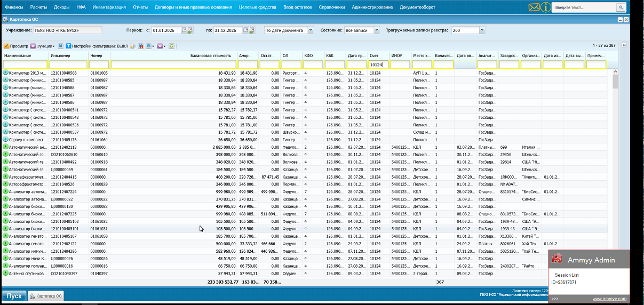Sort by Инв.номер column header

coord(68,55)
